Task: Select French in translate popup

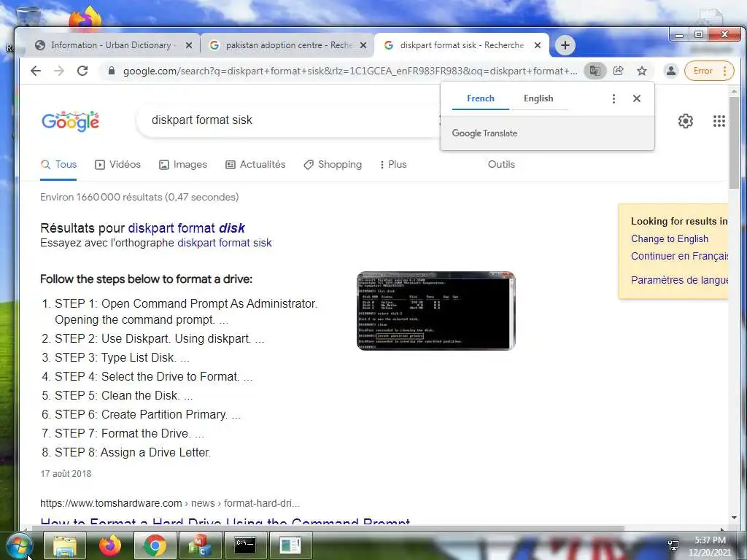Action: coord(480,98)
